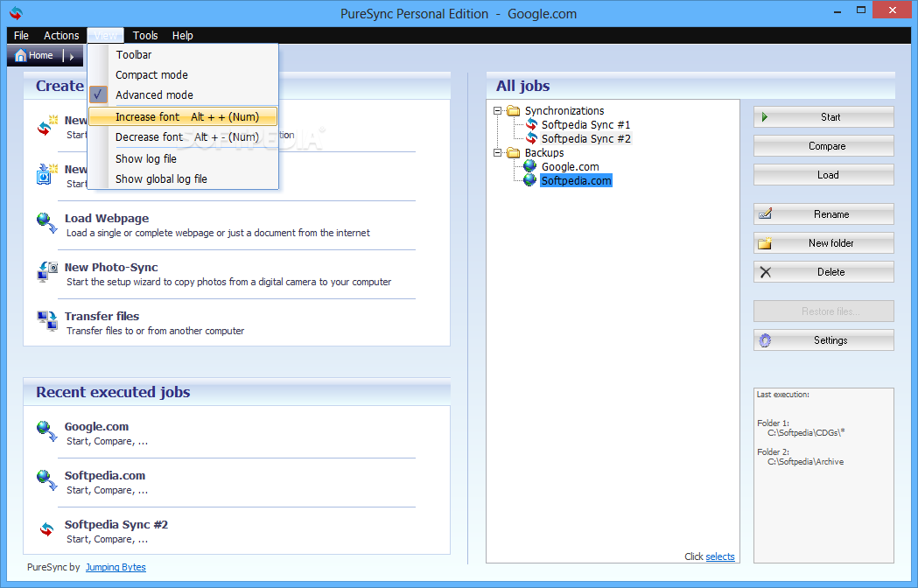Image resolution: width=918 pixels, height=588 pixels.
Task: Click the second New backup wizard icon
Action: tap(47, 174)
